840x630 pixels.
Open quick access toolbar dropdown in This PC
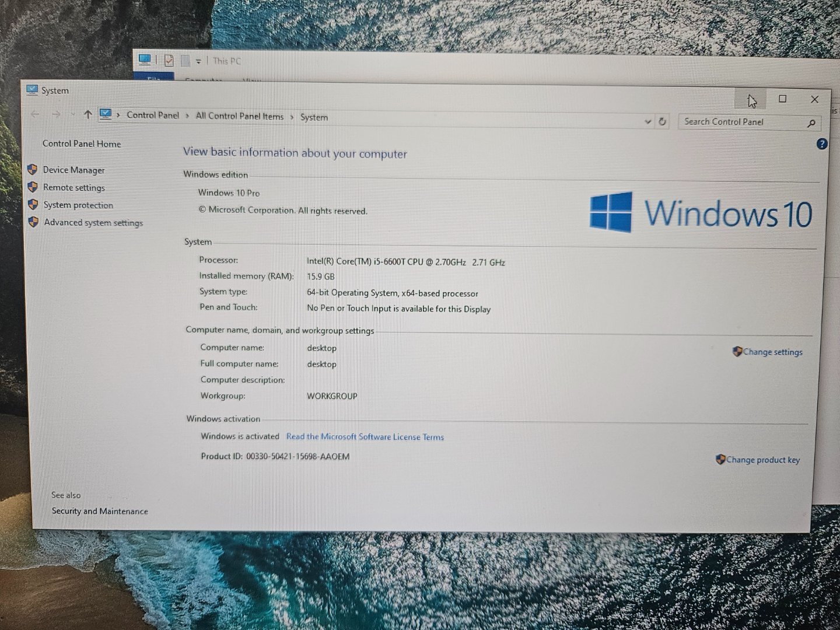coord(198,61)
